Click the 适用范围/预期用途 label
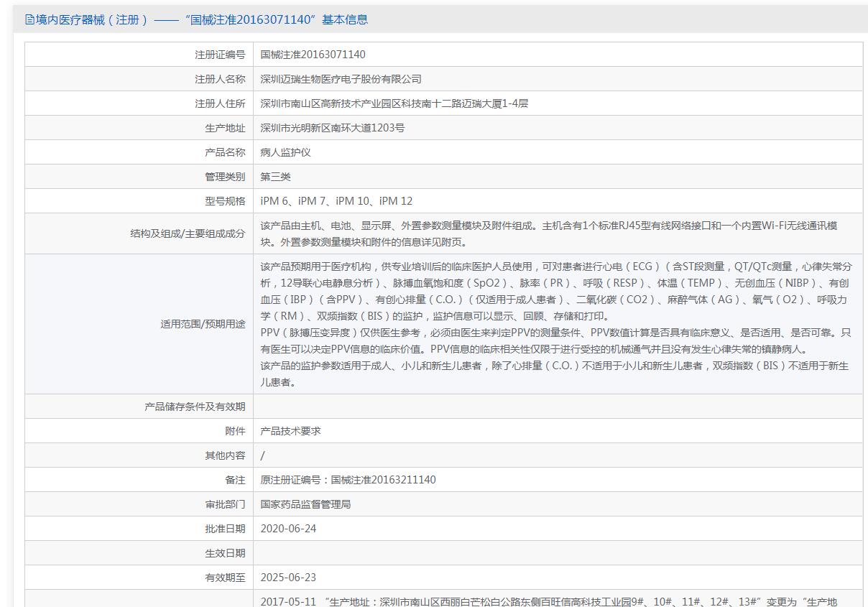Viewport: 868px width, 607px height. pyautogui.click(x=203, y=324)
